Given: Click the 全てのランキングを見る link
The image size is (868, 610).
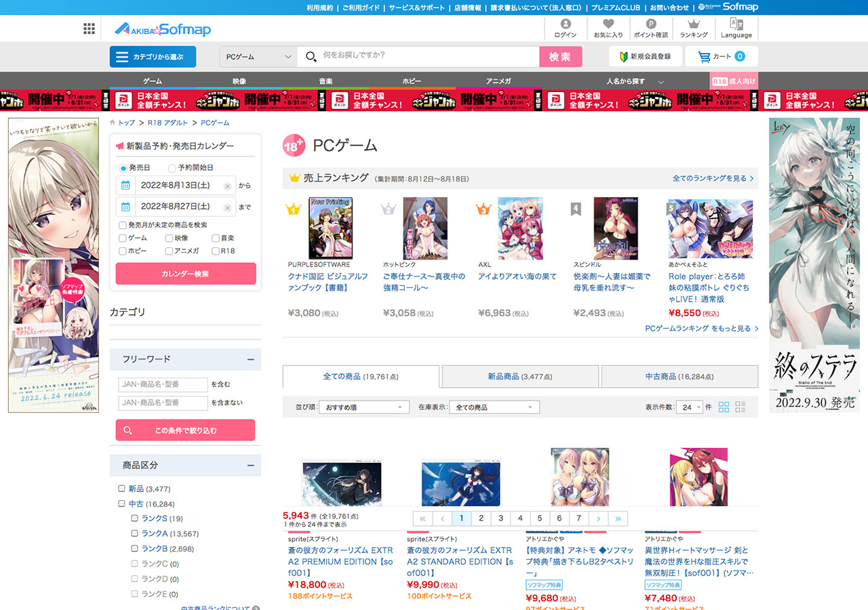Looking at the screenshot, I should pyautogui.click(x=713, y=178).
